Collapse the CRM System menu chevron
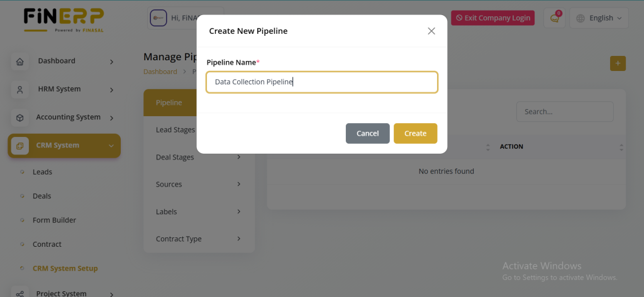 pyautogui.click(x=111, y=146)
